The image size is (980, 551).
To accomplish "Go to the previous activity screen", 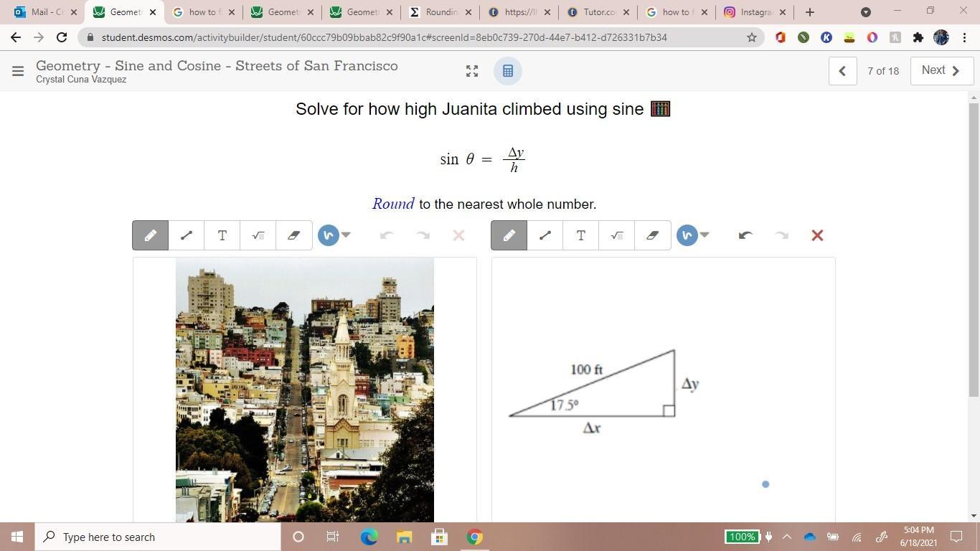I will 842,71.
